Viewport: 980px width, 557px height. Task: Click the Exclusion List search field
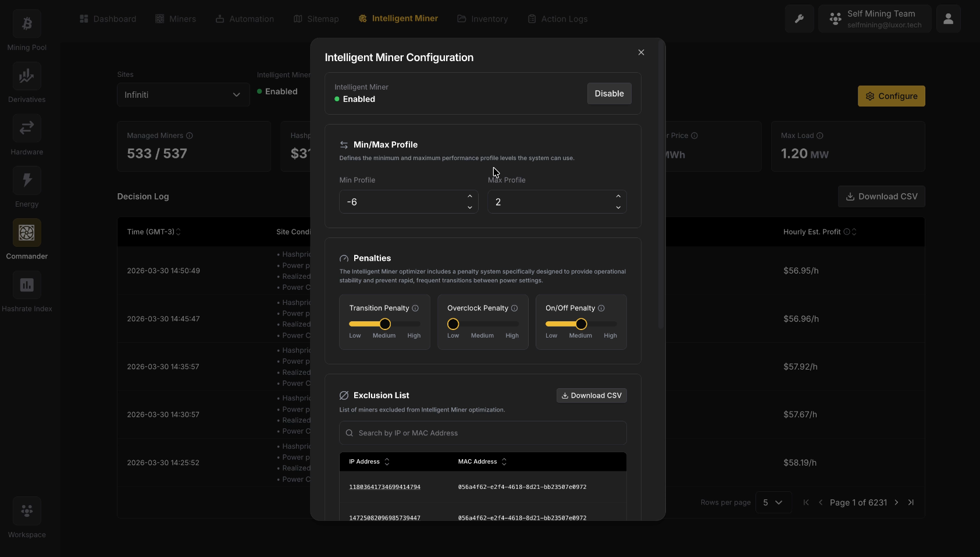point(482,432)
